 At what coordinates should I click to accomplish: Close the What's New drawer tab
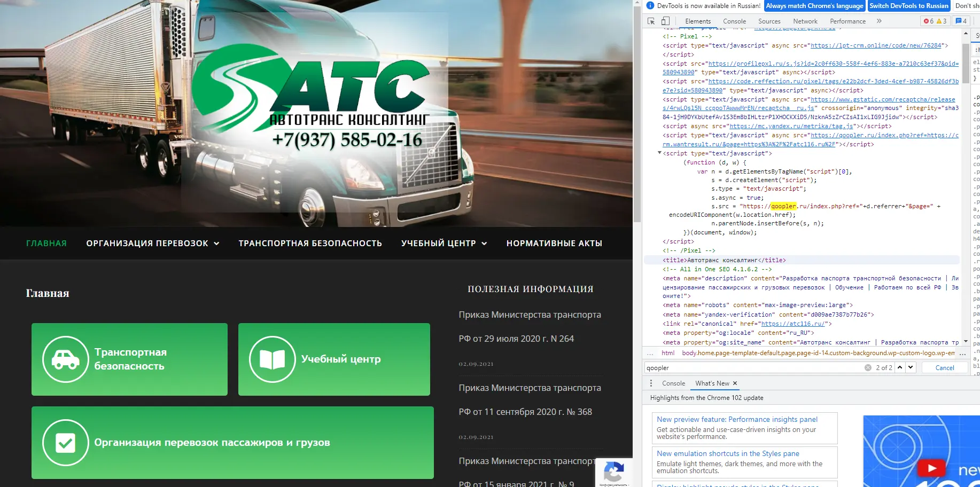pos(735,383)
